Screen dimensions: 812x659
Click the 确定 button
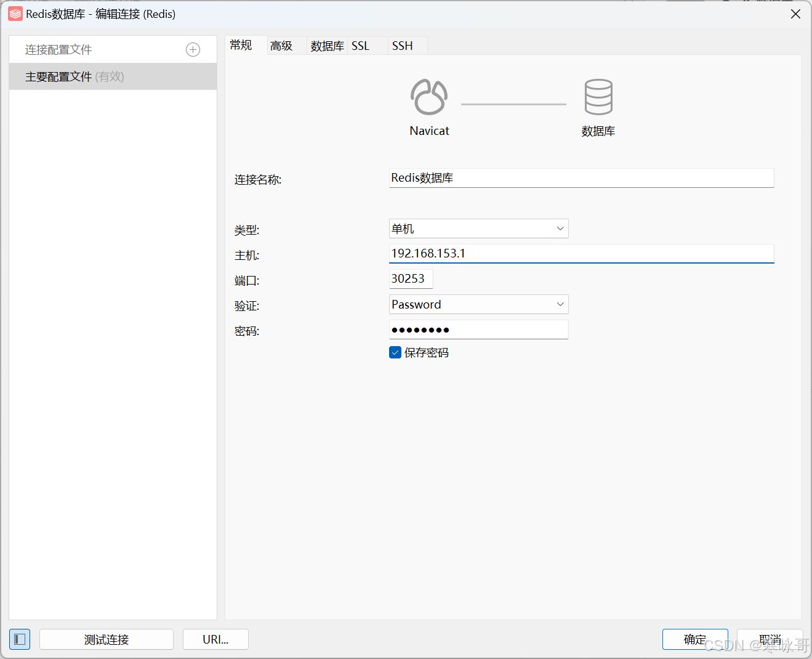coord(695,639)
